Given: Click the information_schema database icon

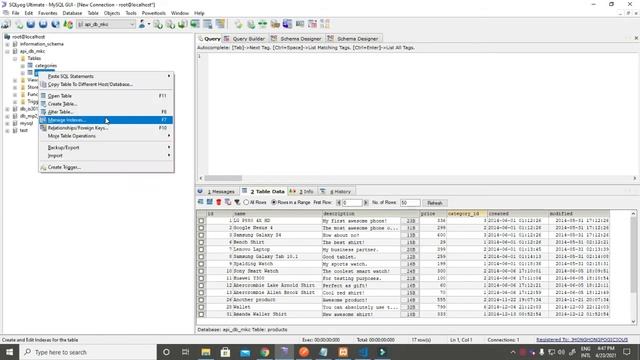Looking at the screenshot, I should 15,44.
